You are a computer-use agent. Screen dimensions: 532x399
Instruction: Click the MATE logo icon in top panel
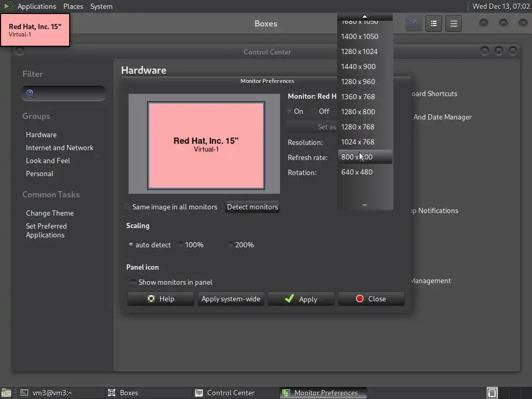click(x=8, y=6)
